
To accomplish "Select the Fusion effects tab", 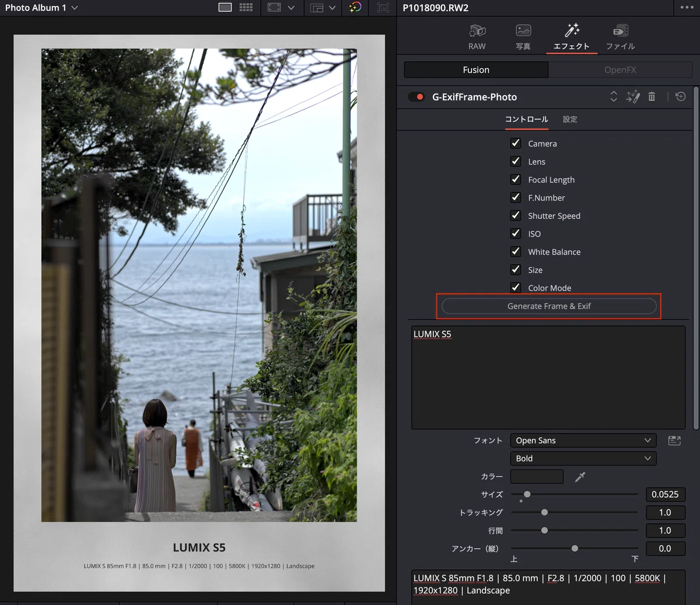I will pos(476,69).
